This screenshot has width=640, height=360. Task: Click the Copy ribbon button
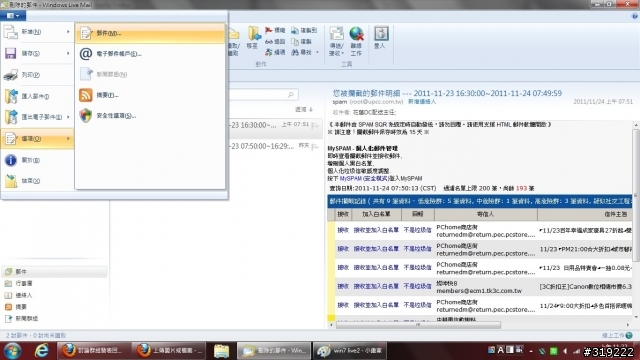coord(302,42)
